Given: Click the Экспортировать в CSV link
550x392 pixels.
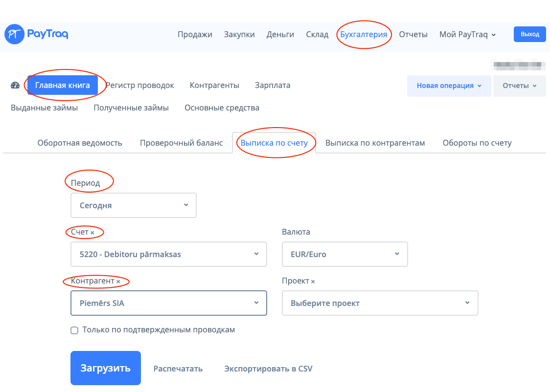Looking at the screenshot, I should [x=268, y=369].
